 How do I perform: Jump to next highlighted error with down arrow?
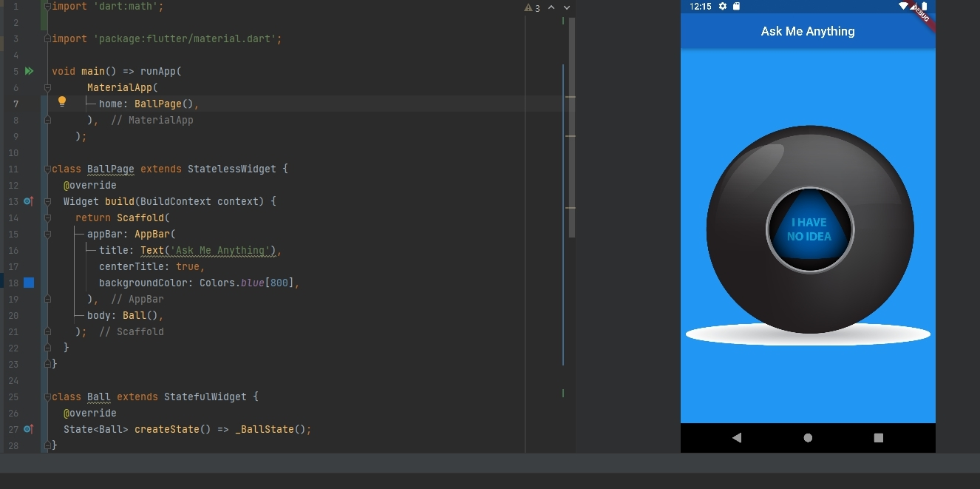(567, 8)
